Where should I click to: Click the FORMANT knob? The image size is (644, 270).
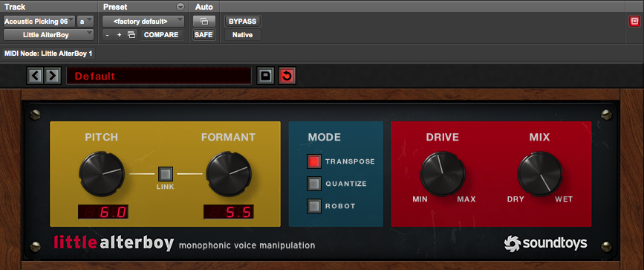tap(228, 174)
